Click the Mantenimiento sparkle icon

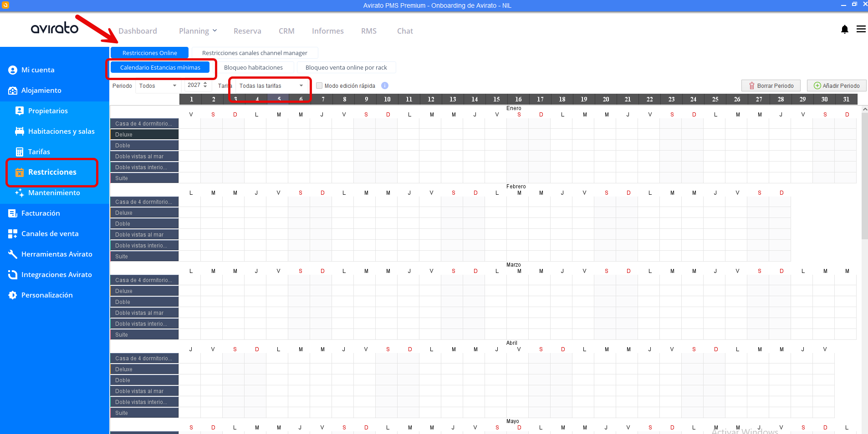tap(20, 193)
